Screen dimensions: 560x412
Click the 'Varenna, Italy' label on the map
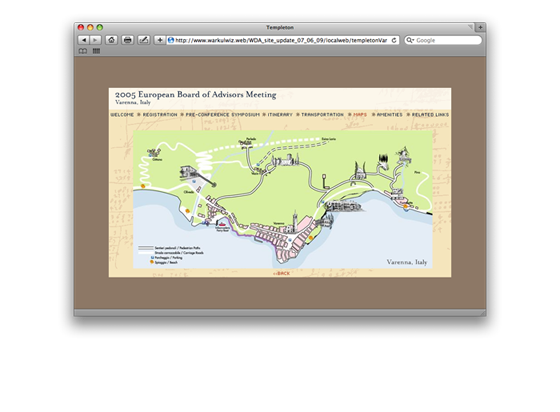click(x=407, y=262)
